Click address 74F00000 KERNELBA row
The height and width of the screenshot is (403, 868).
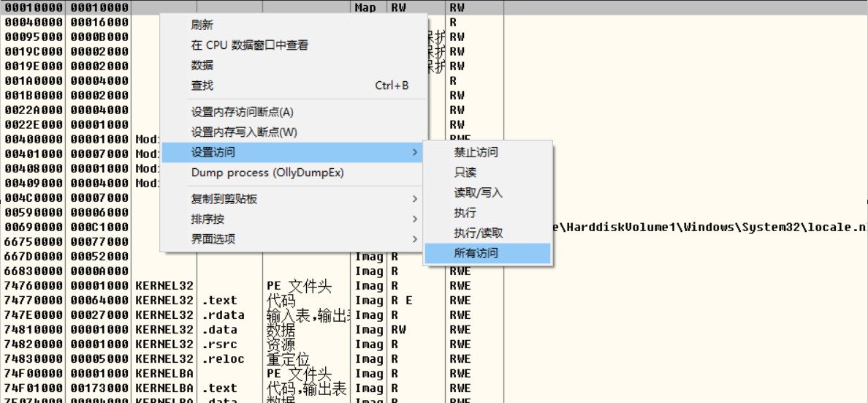34,374
